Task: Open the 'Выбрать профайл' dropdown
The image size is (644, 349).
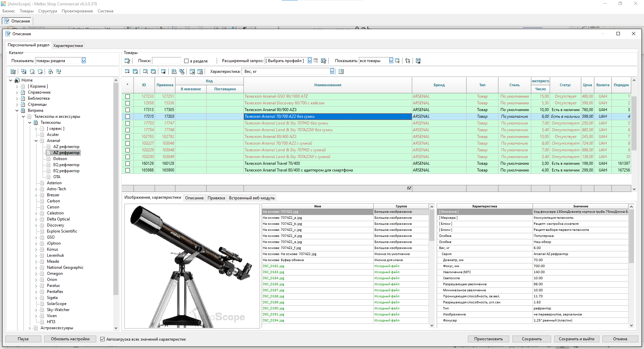Action: point(310,61)
